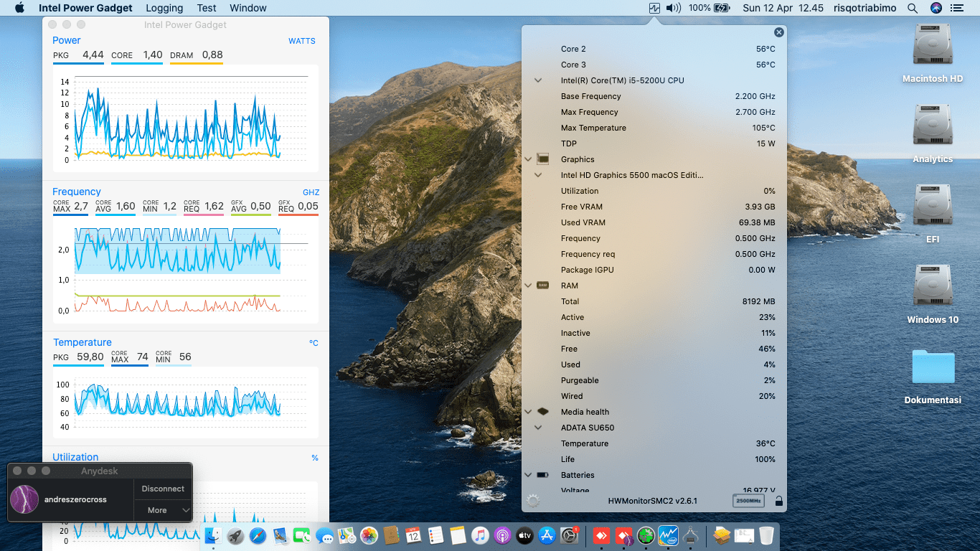This screenshot has height=551, width=980.
Task: Launch Safari from the Dock
Action: coord(258,535)
